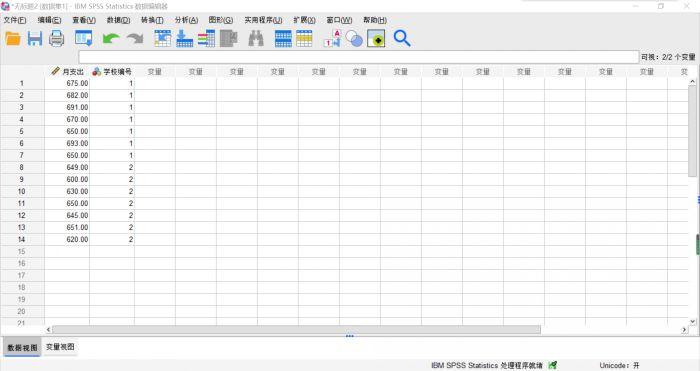Open the 转换(T) menu
The width and height of the screenshot is (700, 371).
click(152, 20)
